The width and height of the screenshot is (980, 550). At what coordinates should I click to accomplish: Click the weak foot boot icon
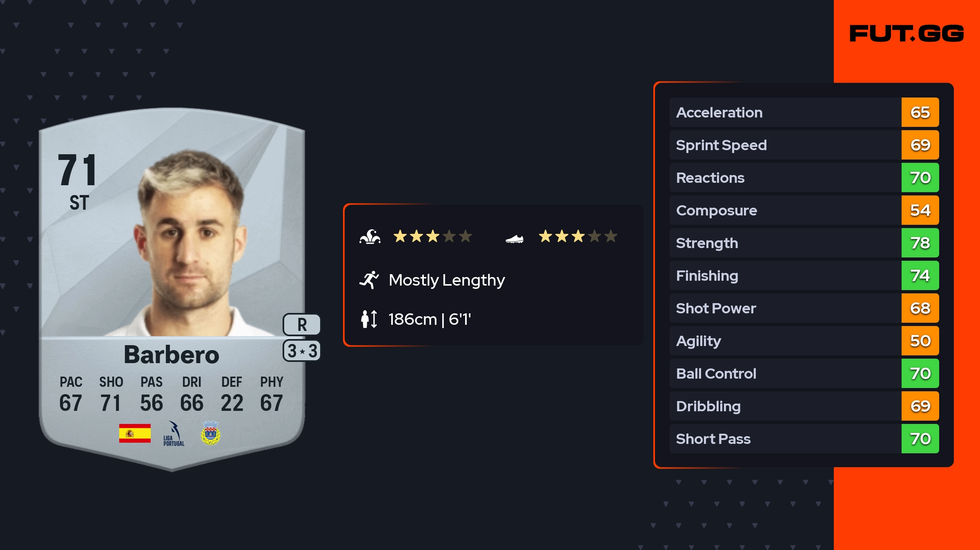click(514, 239)
